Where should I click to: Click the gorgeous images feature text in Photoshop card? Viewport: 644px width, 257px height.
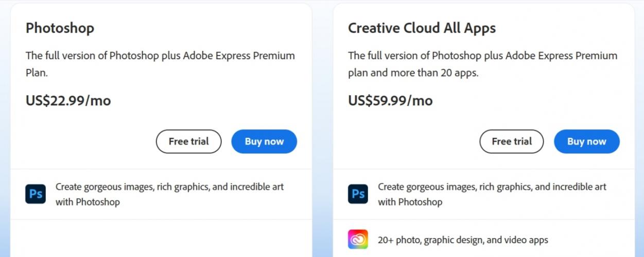click(169, 194)
